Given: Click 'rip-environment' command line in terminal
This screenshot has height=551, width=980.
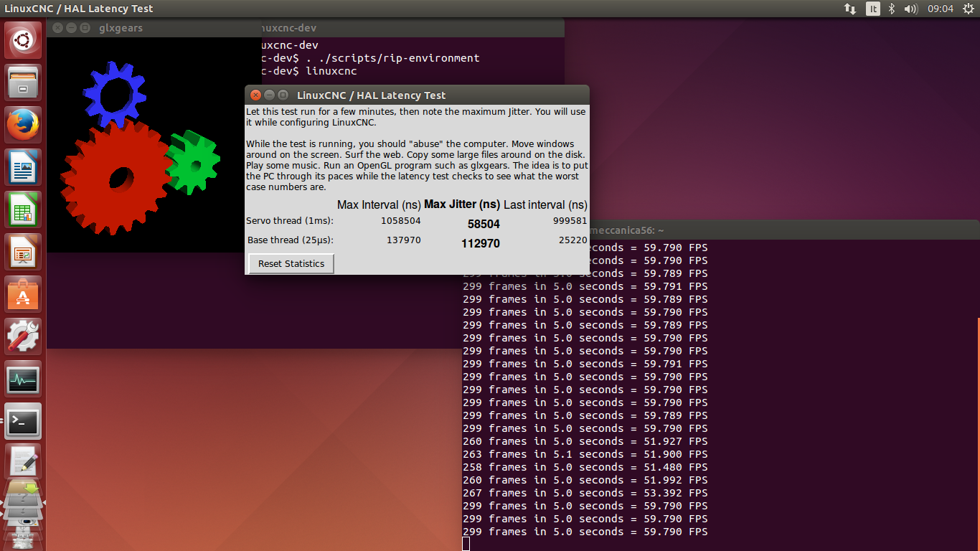Looking at the screenshot, I should coord(371,58).
